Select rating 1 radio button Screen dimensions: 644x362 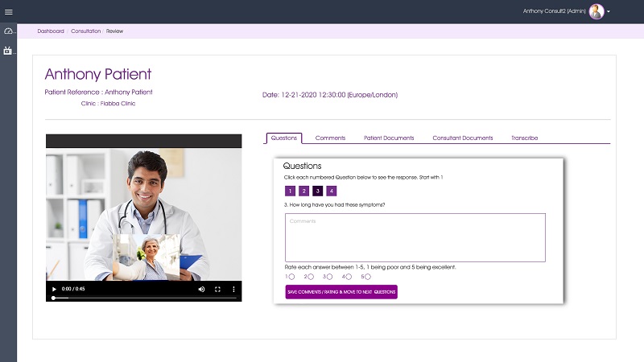291,277
